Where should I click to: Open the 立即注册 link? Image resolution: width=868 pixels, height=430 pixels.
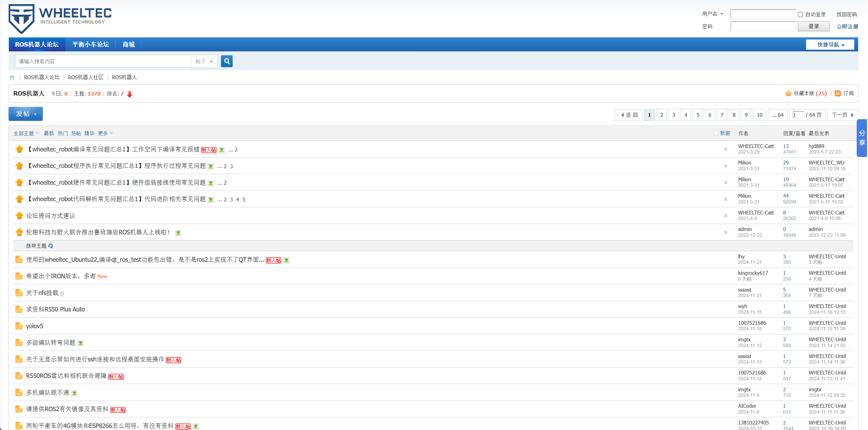847,26
